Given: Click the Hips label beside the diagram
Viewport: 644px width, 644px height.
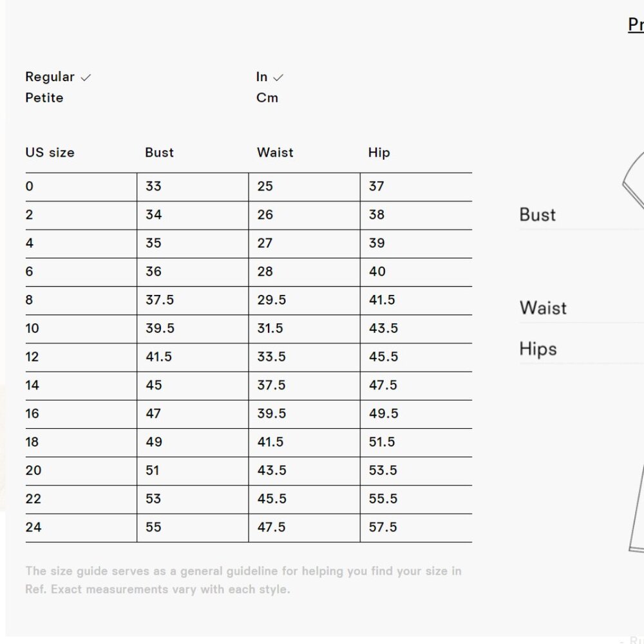Looking at the screenshot, I should point(538,348).
